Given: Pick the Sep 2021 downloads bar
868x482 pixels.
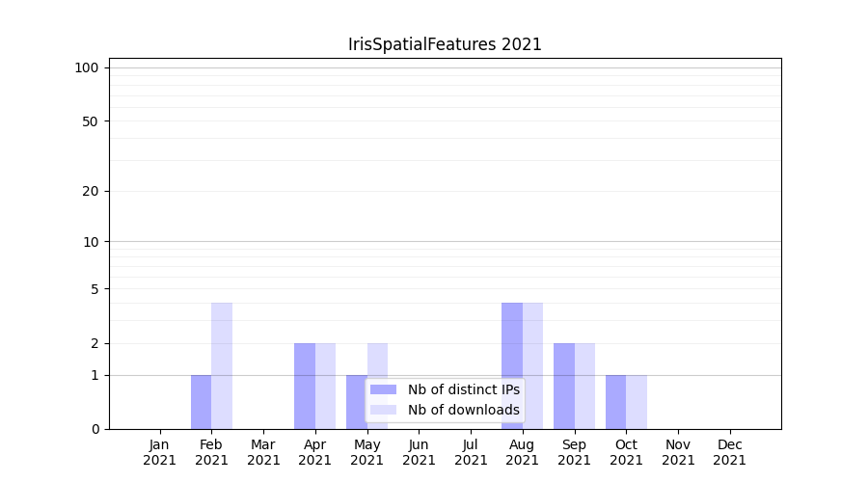Looking at the screenshot, I should 584,386.
